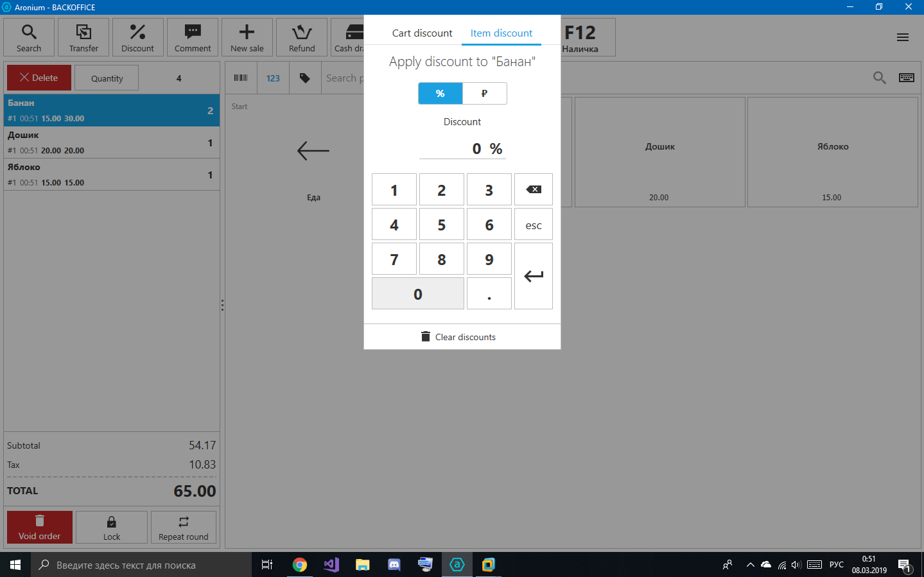Open the Refund function
This screenshot has width=924, height=577.
tap(302, 38)
